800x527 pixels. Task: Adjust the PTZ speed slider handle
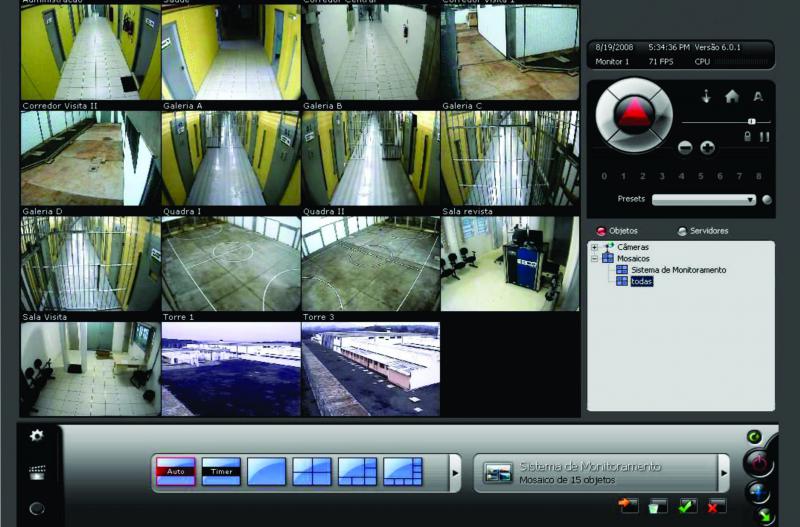coord(752,121)
